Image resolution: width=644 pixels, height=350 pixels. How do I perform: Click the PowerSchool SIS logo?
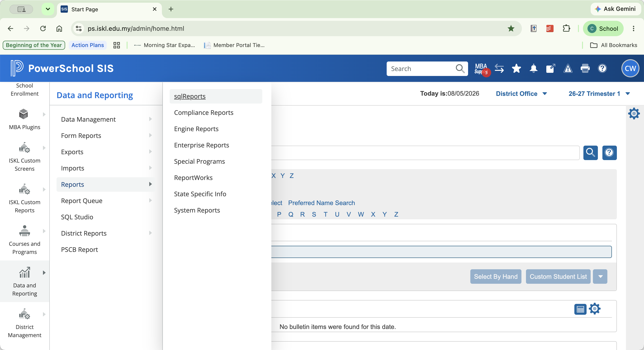click(62, 68)
